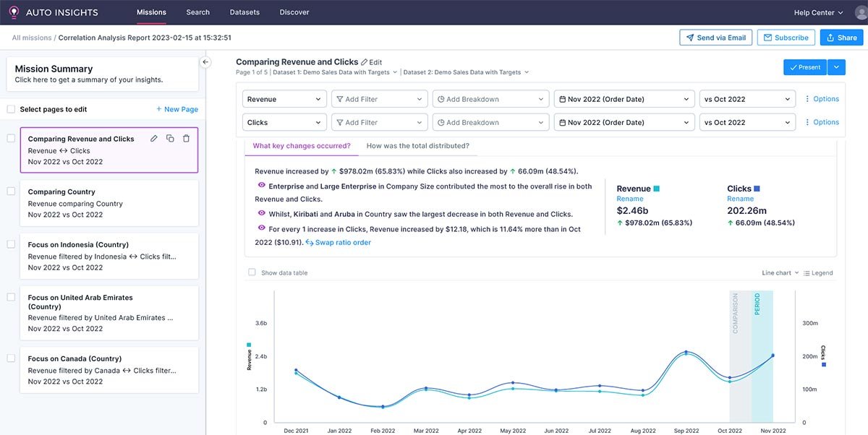This screenshot has height=435, width=868.
Task: Open the chevron next to Present button
Action: [x=837, y=66]
